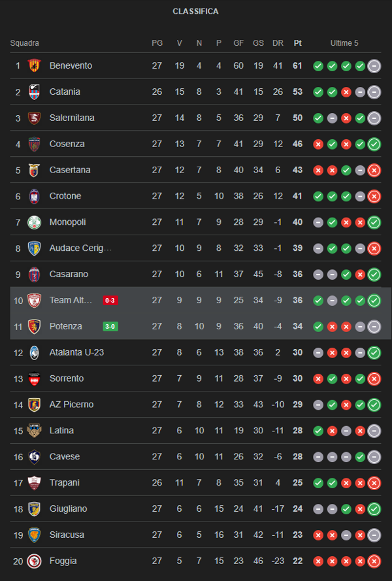Image resolution: width=392 pixels, height=581 pixels.
Task: Click the Foggia team logo
Action: [34, 561]
